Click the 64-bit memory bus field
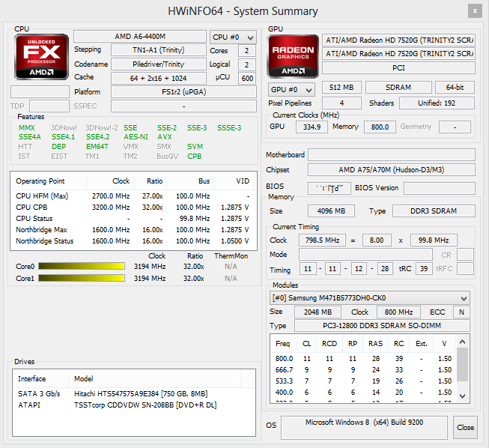The image size is (489, 448). (455, 88)
